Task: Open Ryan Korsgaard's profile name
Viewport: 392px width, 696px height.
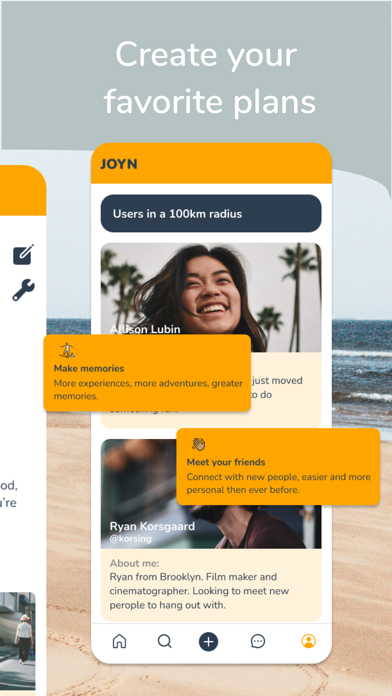Action: (x=152, y=526)
